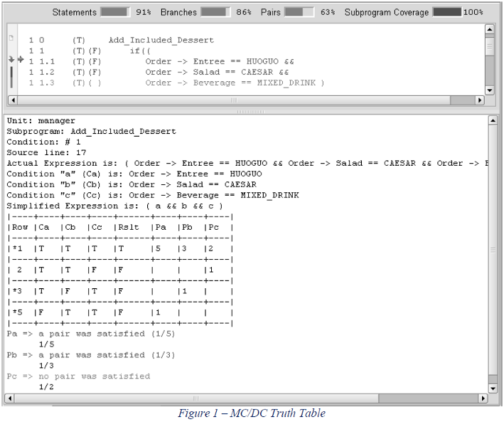This screenshot has height=422, width=504.
Task: Click the truth table pane's vertical scrollbar thumb
Action: [x=493, y=250]
